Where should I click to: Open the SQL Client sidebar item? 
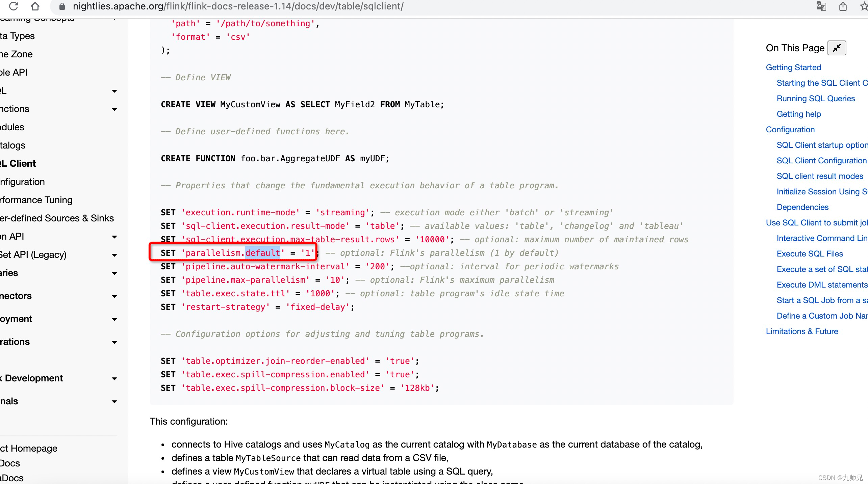point(19,163)
